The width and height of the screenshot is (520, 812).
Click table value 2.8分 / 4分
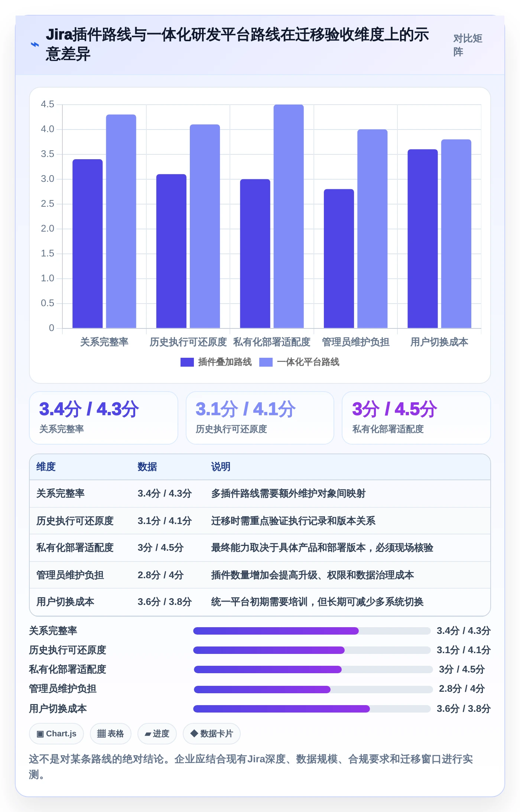[x=161, y=575]
